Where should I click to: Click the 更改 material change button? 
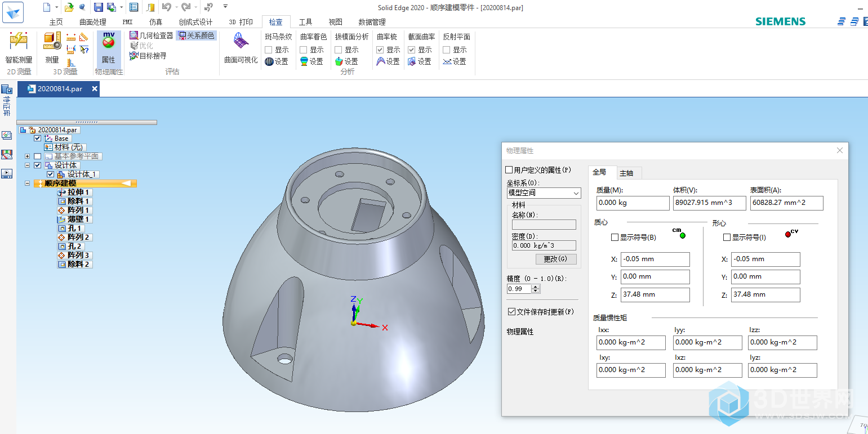556,259
